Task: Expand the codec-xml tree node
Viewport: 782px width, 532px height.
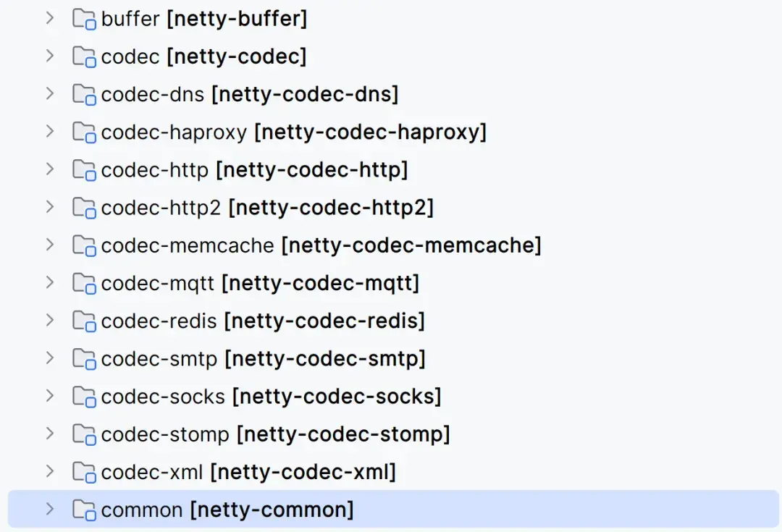Action: pyautogui.click(x=49, y=472)
